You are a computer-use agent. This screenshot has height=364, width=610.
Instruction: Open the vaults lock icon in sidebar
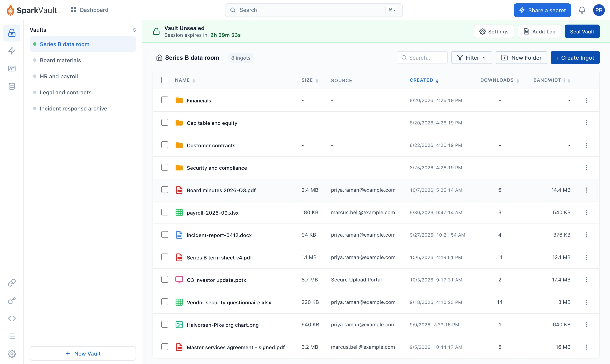[12, 33]
